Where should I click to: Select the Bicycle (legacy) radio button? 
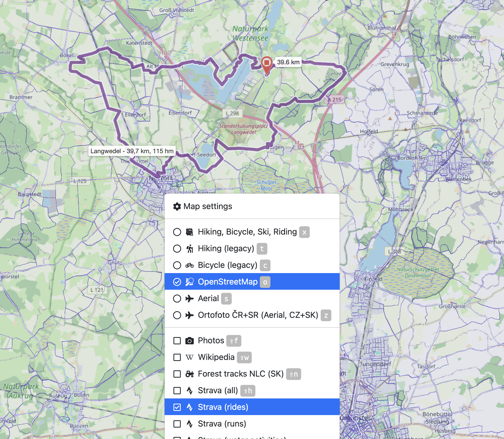tap(177, 265)
